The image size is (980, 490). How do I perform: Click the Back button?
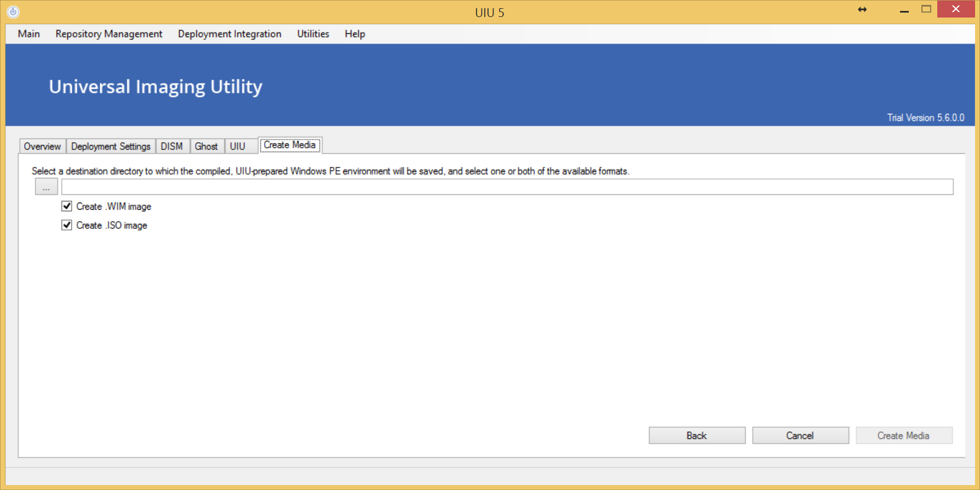(x=697, y=436)
